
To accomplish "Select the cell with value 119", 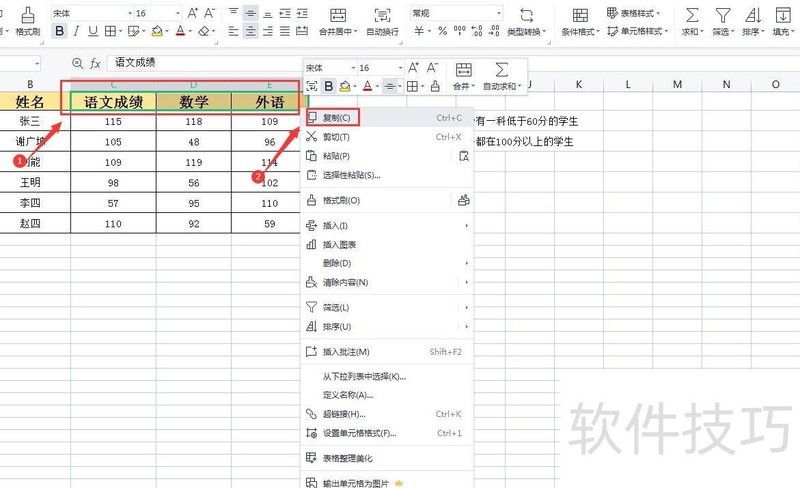I will tap(194, 162).
